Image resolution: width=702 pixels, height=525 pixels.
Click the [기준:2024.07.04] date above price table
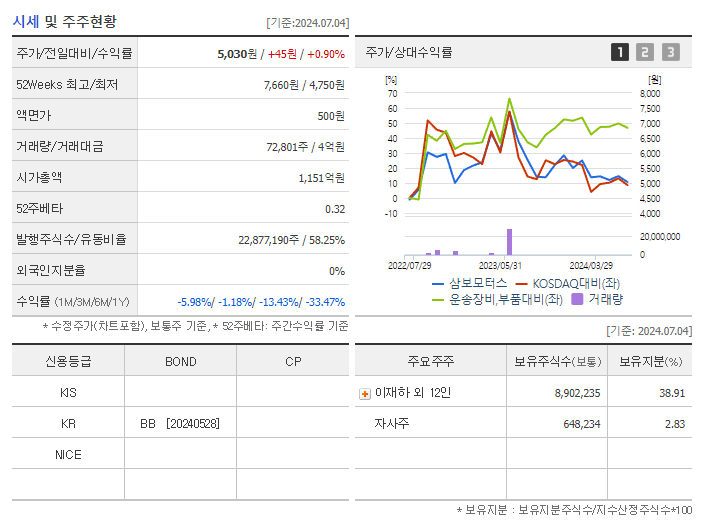[x=308, y=23]
